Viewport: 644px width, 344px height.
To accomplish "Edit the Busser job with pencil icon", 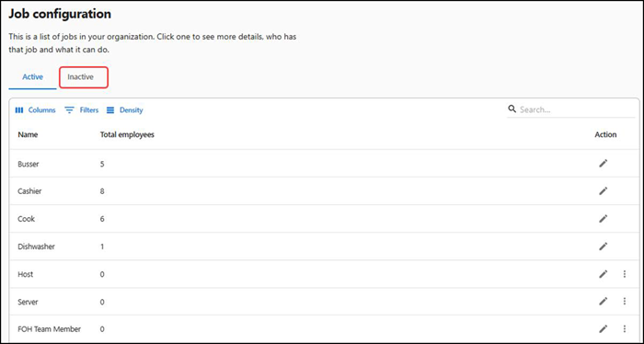I will pyautogui.click(x=603, y=164).
